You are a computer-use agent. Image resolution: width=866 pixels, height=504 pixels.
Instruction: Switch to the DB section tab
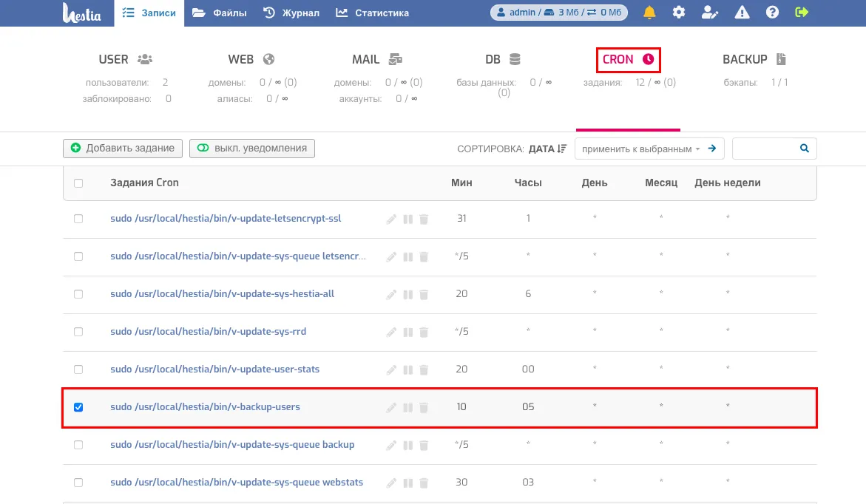click(503, 59)
